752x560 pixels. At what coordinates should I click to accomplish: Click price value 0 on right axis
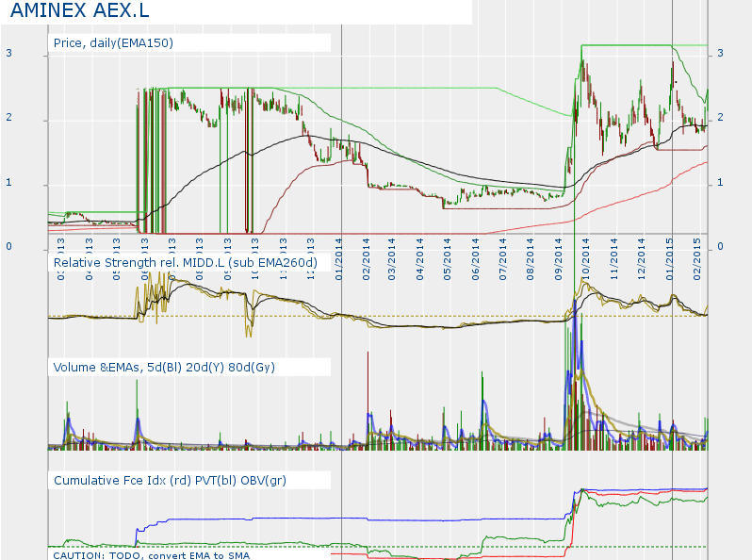tap(720, 247)
